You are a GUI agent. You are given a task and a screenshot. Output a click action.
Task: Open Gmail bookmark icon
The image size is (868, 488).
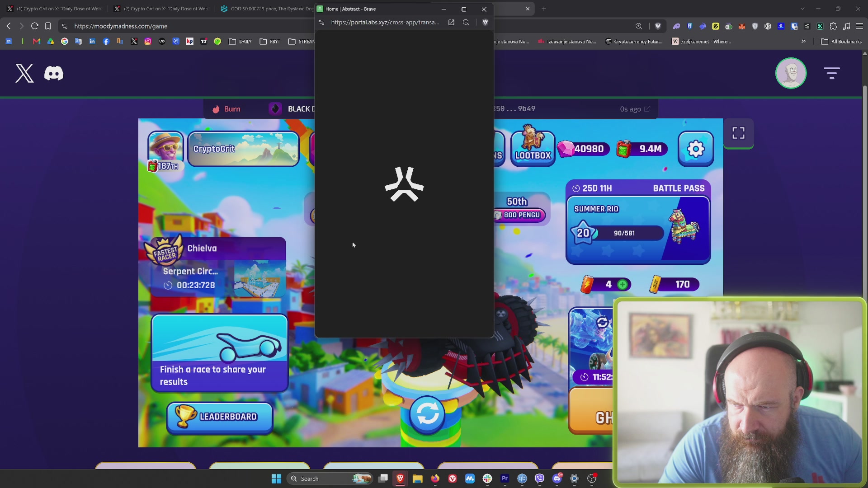click(37, 41)
